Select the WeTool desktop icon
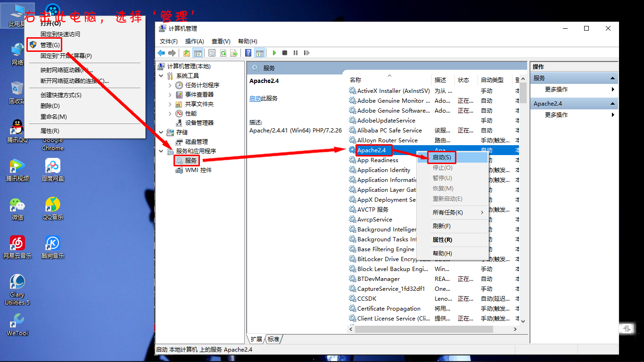 pyautogui.click(x=17, y=324)
